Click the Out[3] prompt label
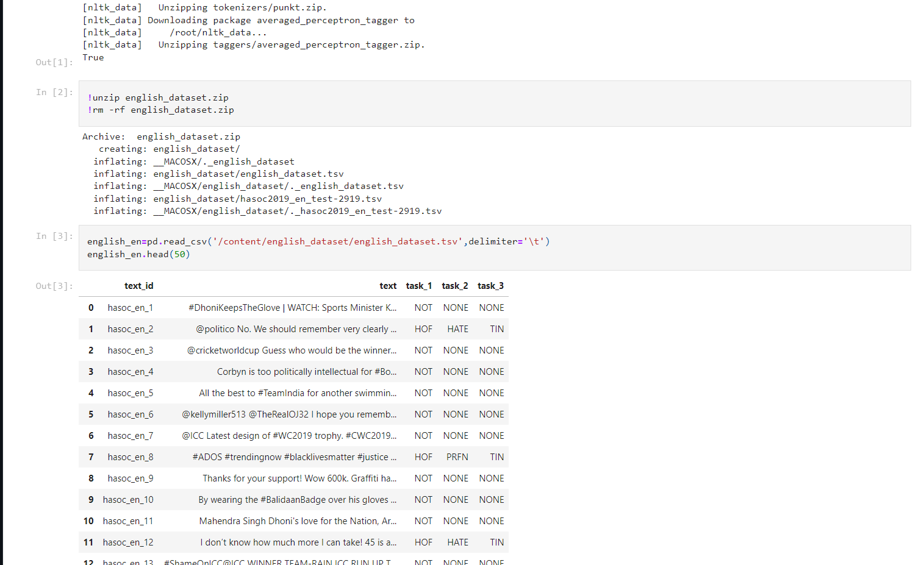The height and width of the screenshot is (565, 924). pos(54,286)
